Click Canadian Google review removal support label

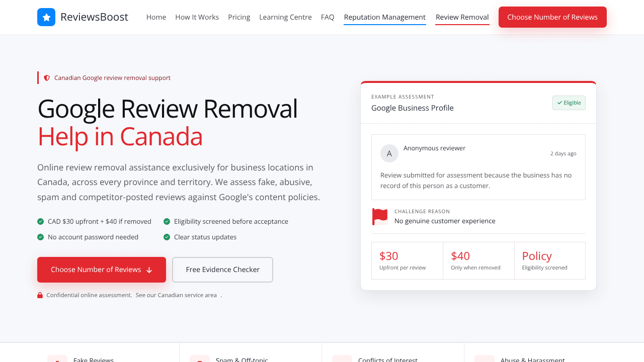(112, 78)
